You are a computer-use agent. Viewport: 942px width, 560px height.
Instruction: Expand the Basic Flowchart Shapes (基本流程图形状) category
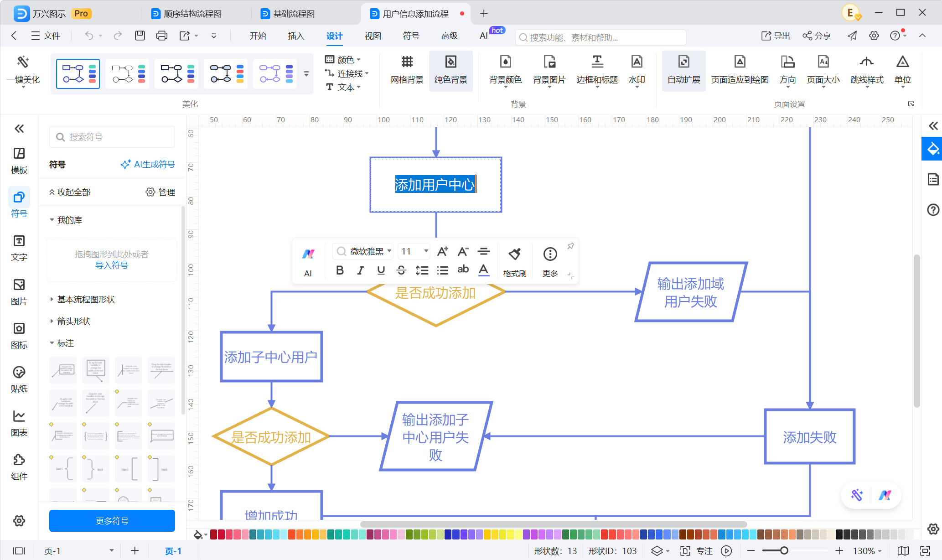[86, 299]
